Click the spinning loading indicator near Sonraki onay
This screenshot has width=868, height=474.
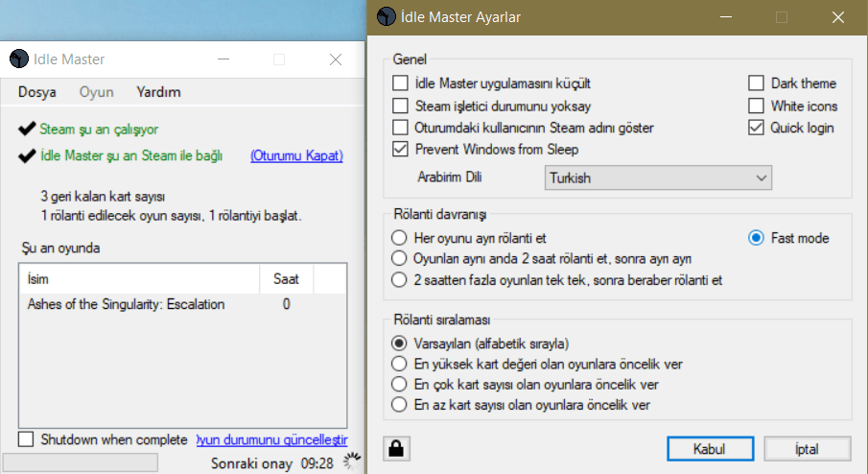click(352, 461)
